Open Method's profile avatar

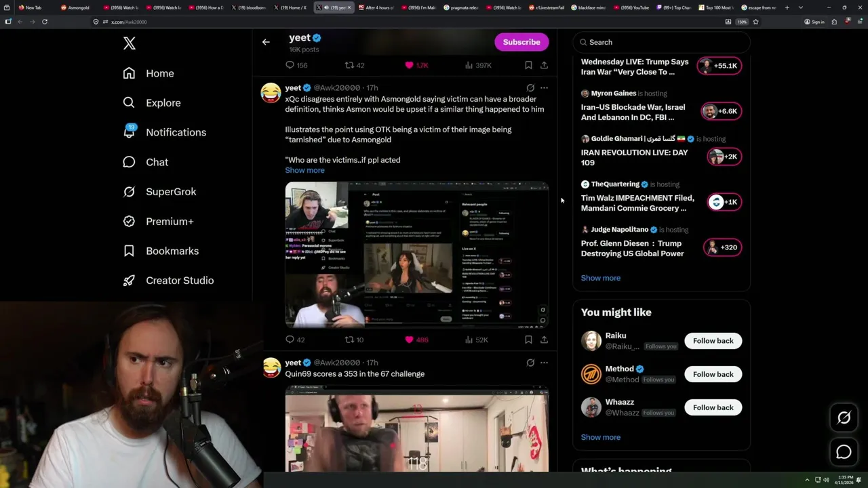pyautogui.click(x=591, y=374)
